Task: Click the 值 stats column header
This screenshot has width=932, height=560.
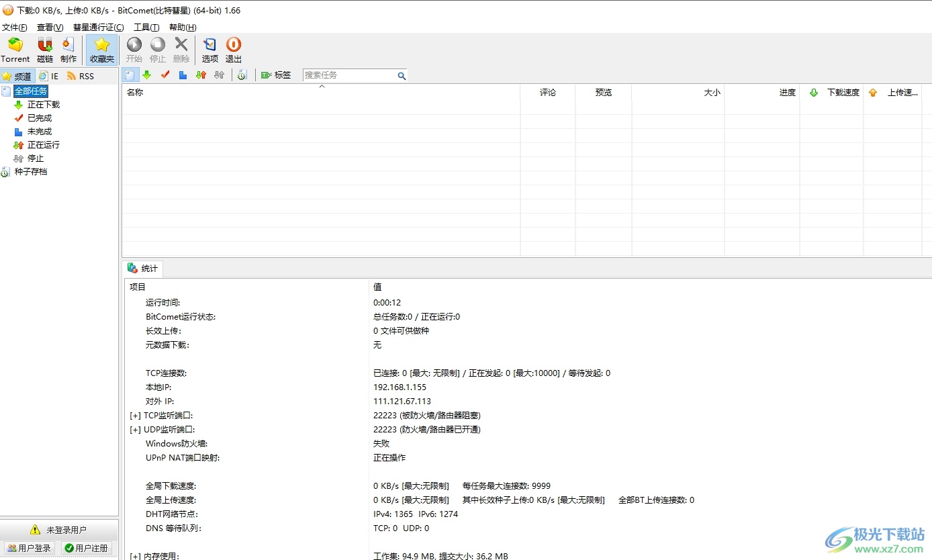Action: [x=650, y=287]
